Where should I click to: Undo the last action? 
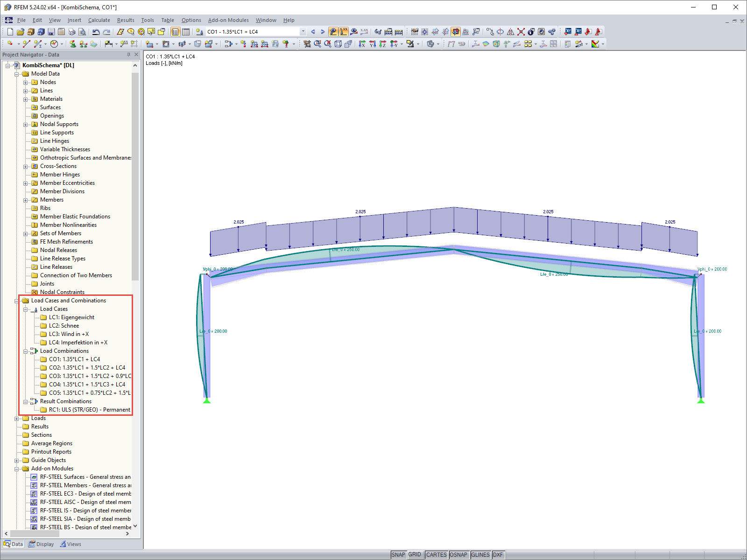pyautogui.click(x=96, y=32)
